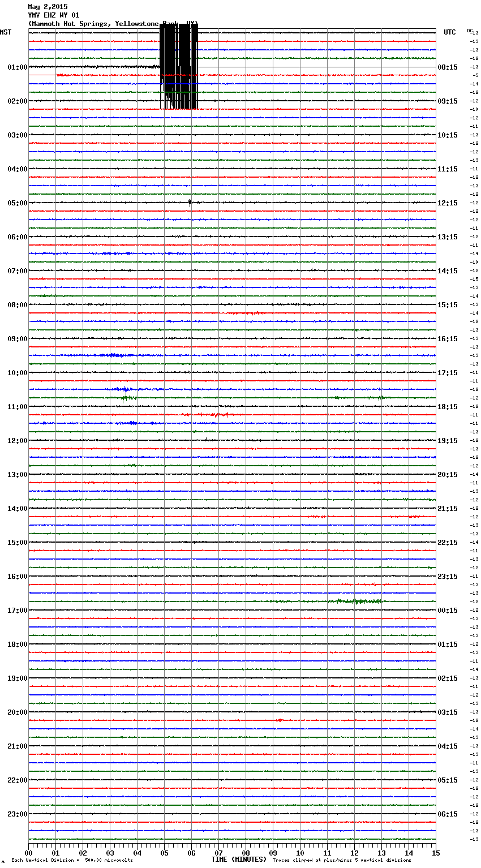
Task: Click the 13:15 UTC time label
Action: tap(448, 237)
